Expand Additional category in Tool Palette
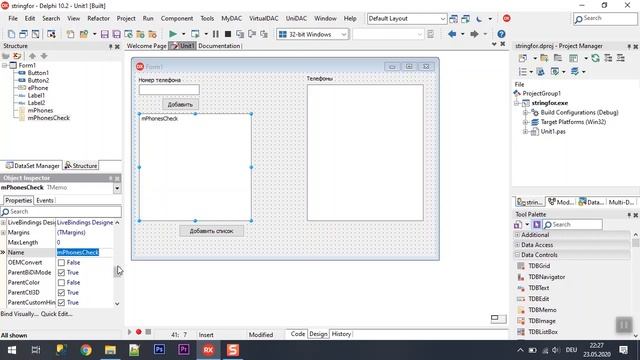Screen dimensions: 640x360 coord(517,235)
